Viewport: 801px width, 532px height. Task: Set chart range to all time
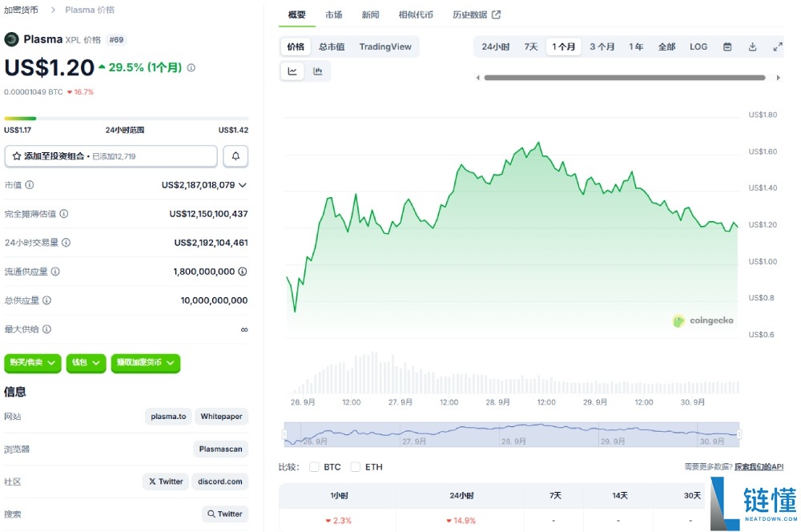tap(666, 46)
